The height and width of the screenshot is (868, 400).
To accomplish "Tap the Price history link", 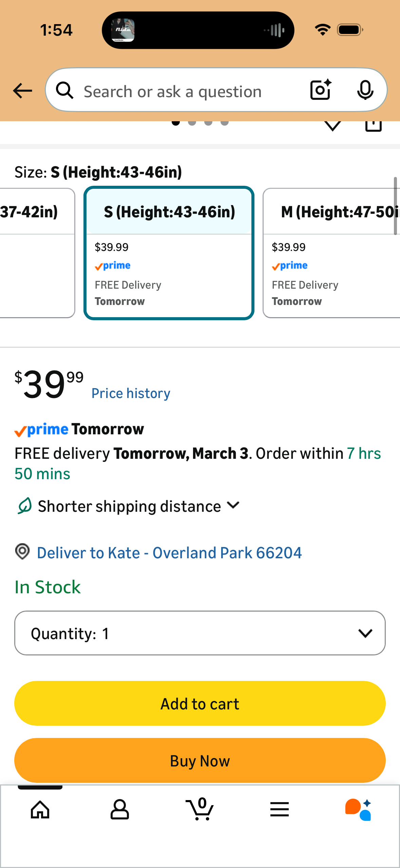I will click(x=131, y=393).
